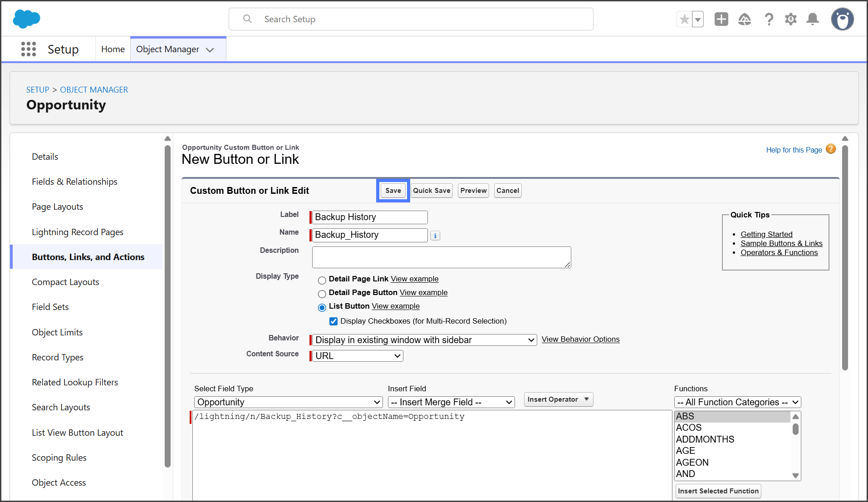Switch to the Home tab
Screen dimensions: 868x502
[x=113, y=49]
